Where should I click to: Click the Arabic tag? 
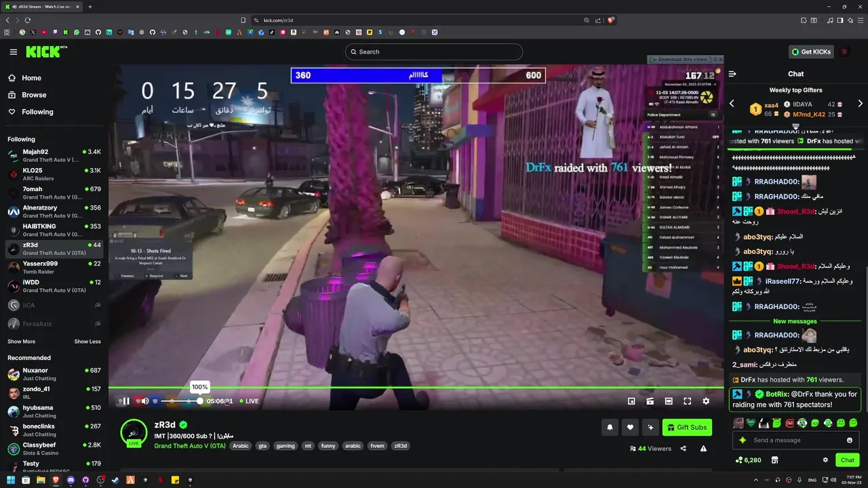click(241, 446)
